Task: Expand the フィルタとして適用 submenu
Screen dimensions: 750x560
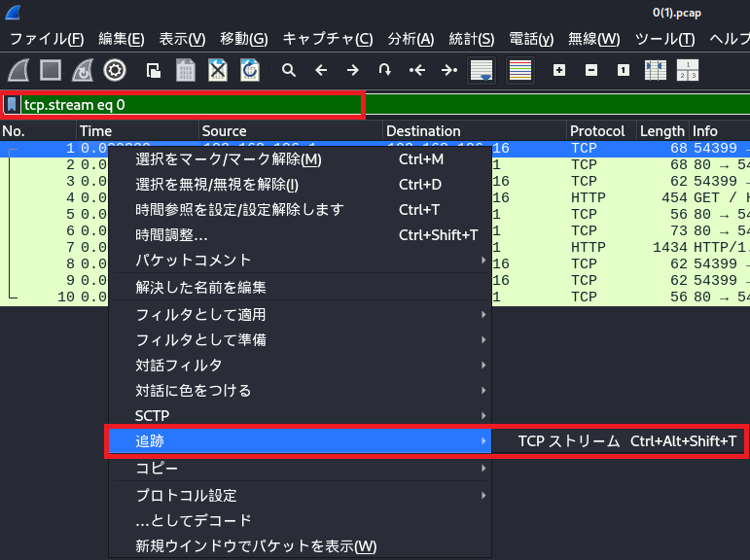Action: point(200,315)
